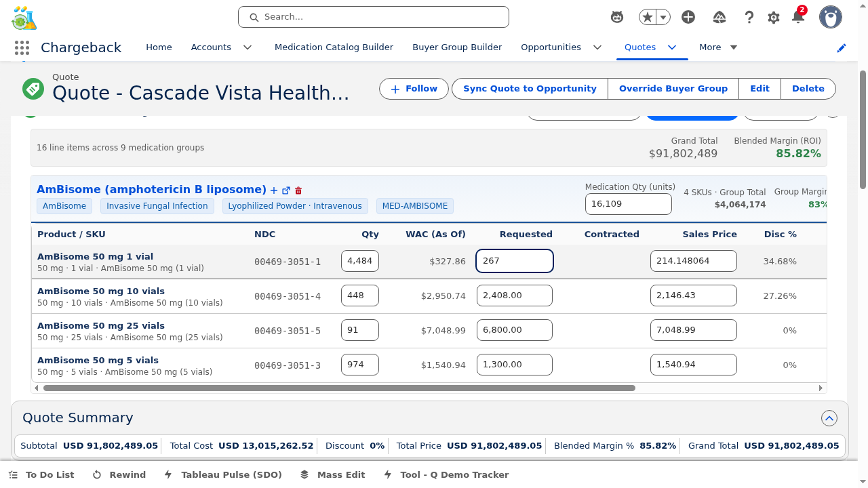Click the Edit button
This screenshot has height=488, width=868.
pyautogui.click(x=759, y=89)
